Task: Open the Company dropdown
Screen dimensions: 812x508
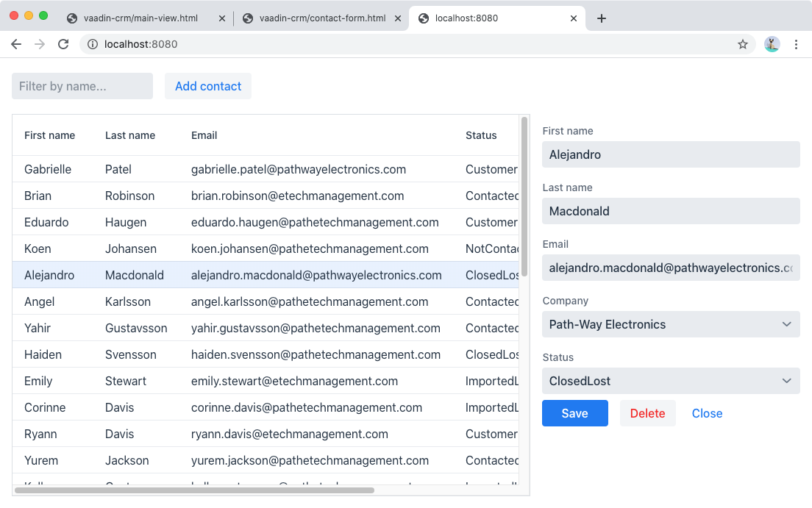Action: point(671,324)
